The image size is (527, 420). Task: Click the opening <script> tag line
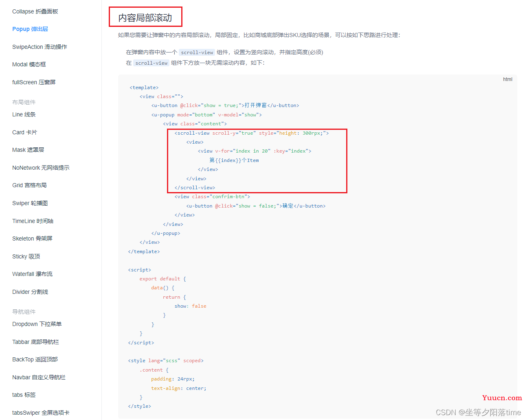click(140, 270)
